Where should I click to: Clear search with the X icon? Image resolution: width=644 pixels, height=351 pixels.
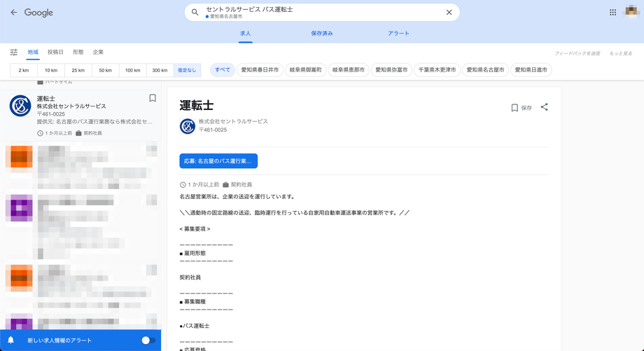[x=449, y=13]
